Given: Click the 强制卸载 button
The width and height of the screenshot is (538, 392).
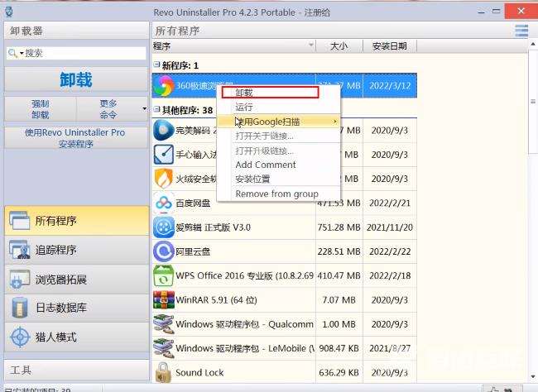Looking at the screenshot, I should point(41,109).
